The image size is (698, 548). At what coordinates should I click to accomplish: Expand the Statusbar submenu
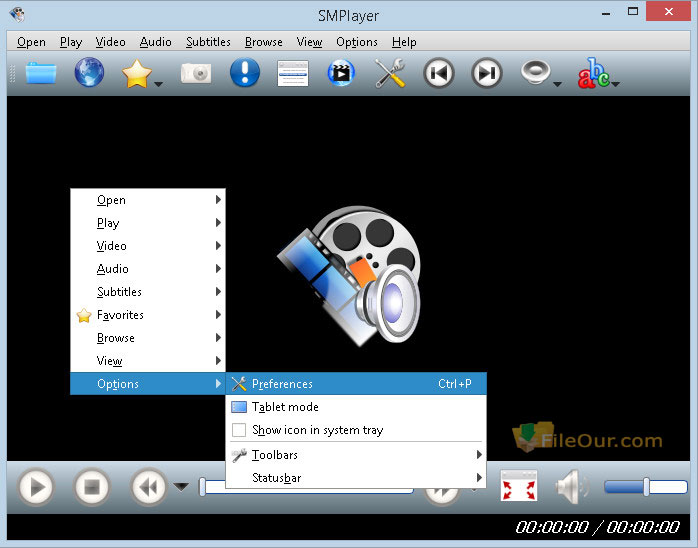356,478
